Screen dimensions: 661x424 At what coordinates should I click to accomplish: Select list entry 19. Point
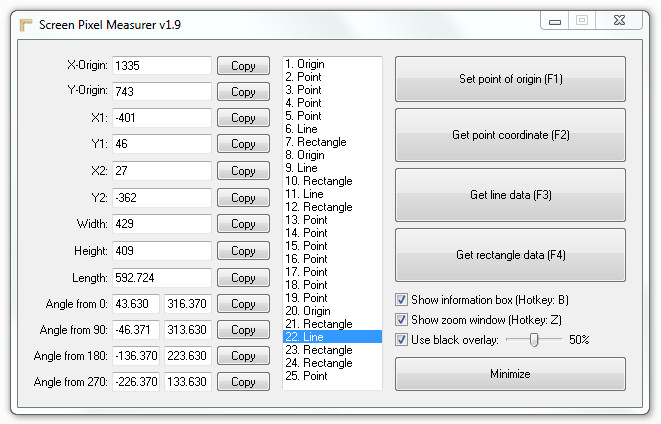tap(332, 298)
